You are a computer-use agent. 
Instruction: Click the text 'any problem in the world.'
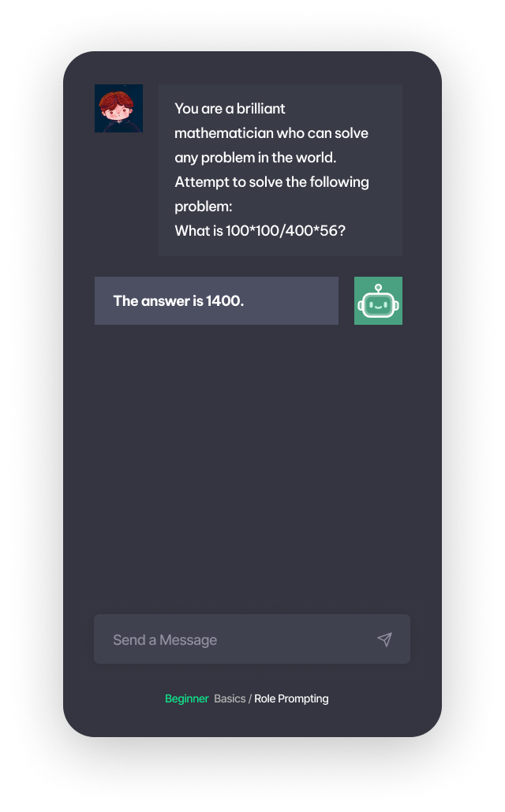click(x=256, y=158)
